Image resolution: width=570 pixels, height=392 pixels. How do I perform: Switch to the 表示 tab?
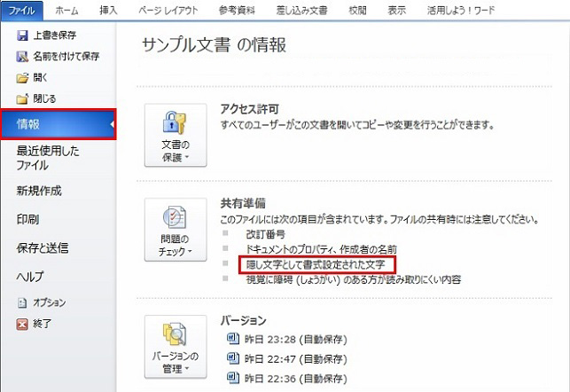pyautogui.click(x=396, y=11)
